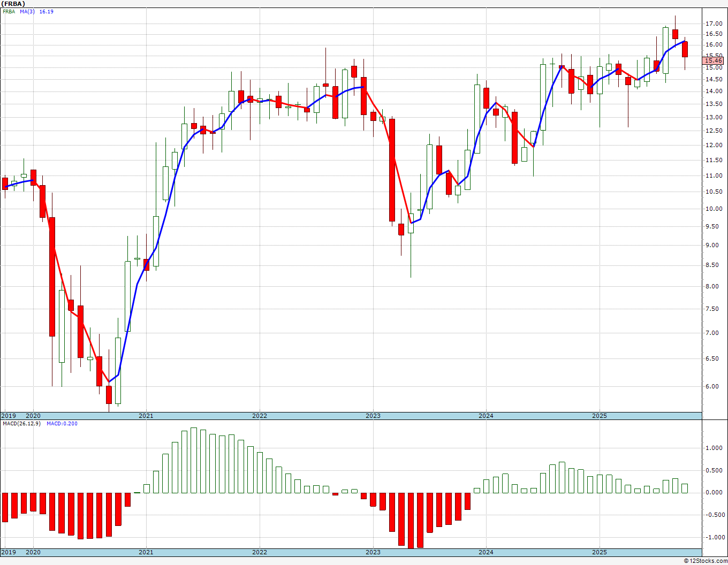Image resolution: width=728 pixels, height=565 pixels.
Task: Click the 11.50 price axis label
Action: pyautogui.click(x=714, y=160)
